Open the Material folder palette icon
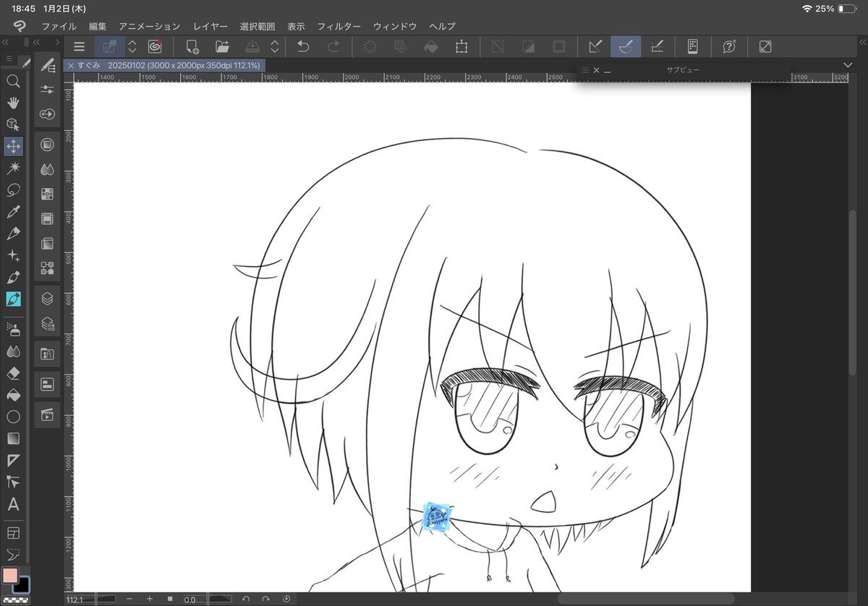Viewport: 868px width, 606px height. coord(48,354)
